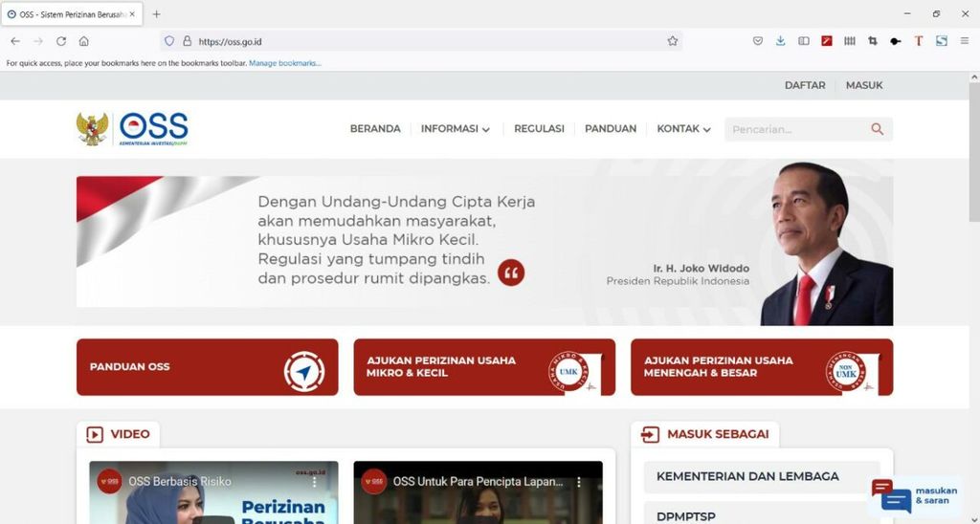
Task: Choose DPMPTSP login option
Action: pyautogui.click(x=762, y=513)
